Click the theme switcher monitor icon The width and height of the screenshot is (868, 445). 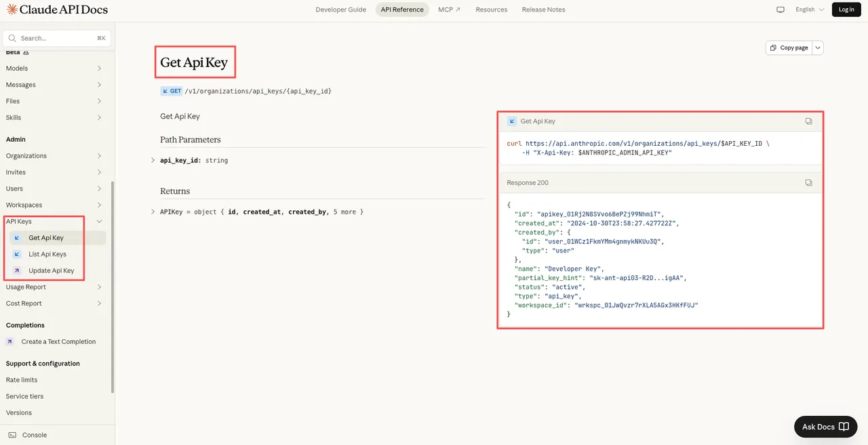781,9
